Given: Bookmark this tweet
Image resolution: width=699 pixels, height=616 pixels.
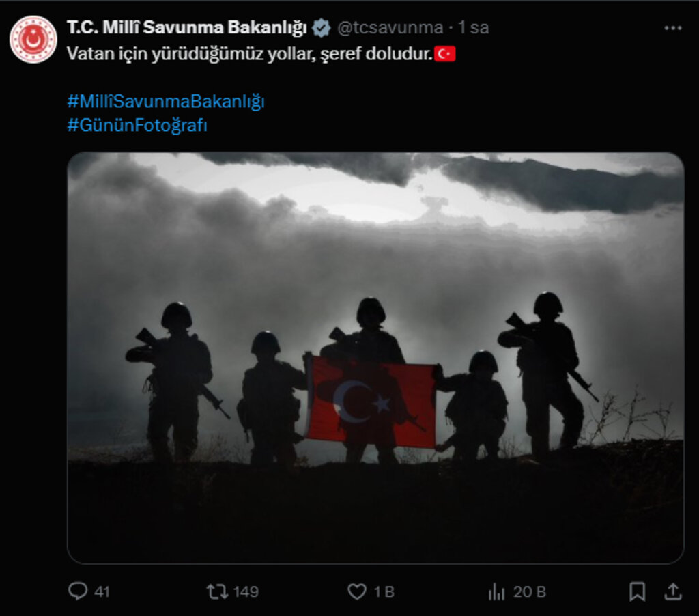Looking at the screenshot, I should (637, 591).
